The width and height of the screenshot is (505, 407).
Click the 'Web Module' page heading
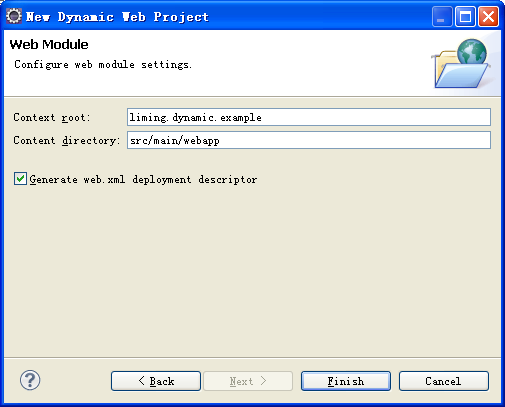pos(49,44)
